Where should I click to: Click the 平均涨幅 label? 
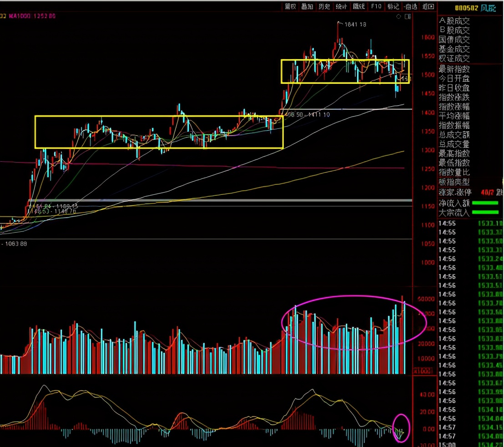[454, 116]
